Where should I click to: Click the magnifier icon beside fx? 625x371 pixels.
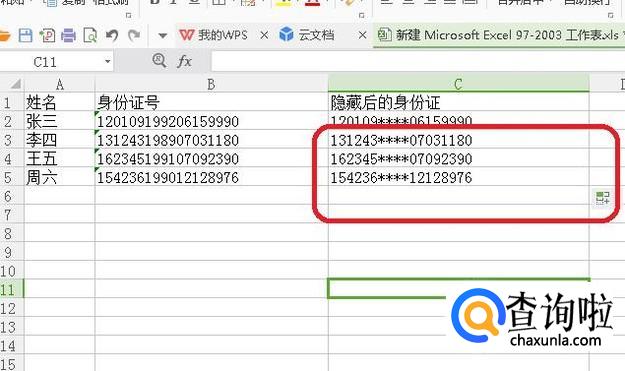pyautogui.click(x=159, y=61)
